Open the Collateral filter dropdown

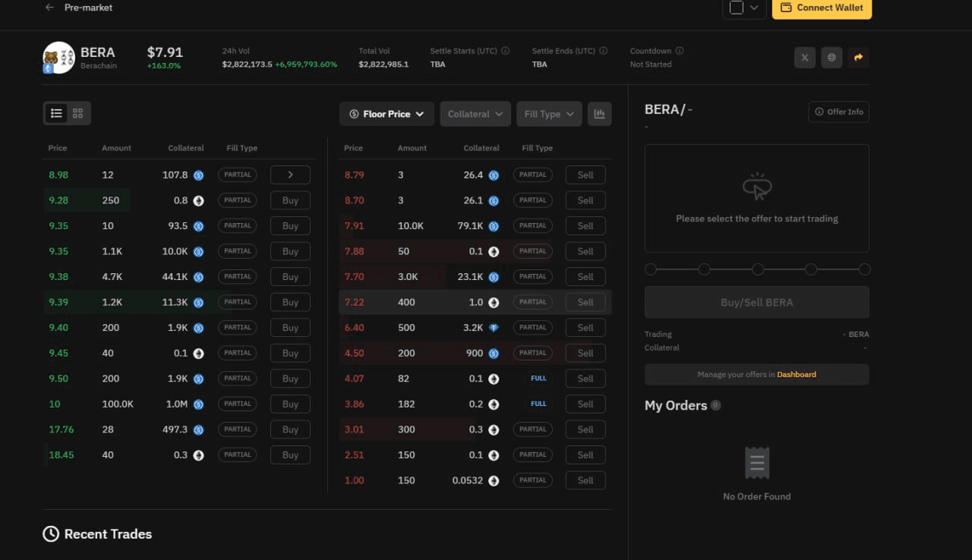point(475,114)
